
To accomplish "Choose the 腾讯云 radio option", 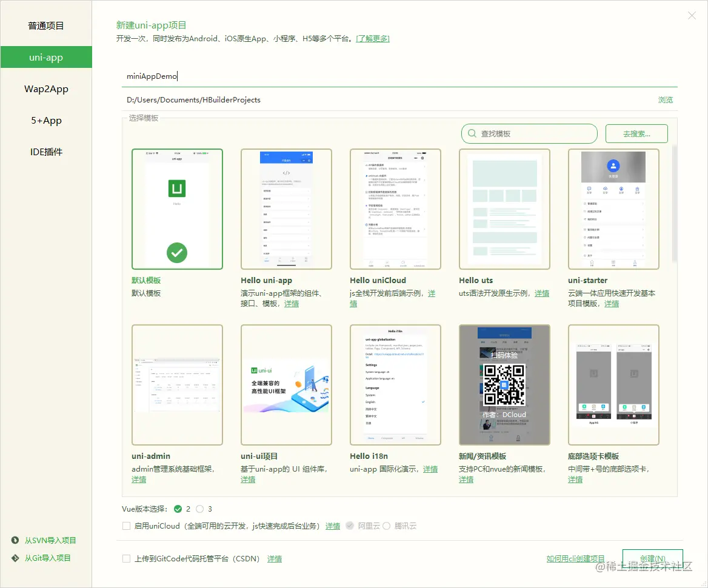I will 387,526.
